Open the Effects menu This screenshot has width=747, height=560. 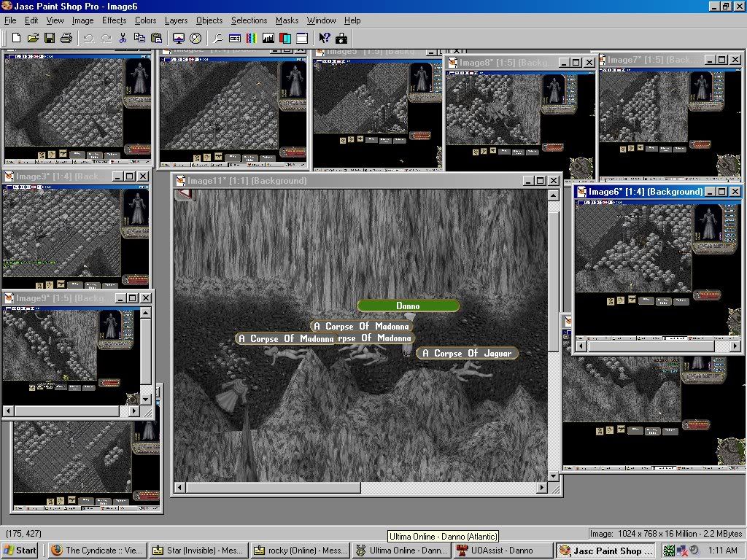click(115, 20)
